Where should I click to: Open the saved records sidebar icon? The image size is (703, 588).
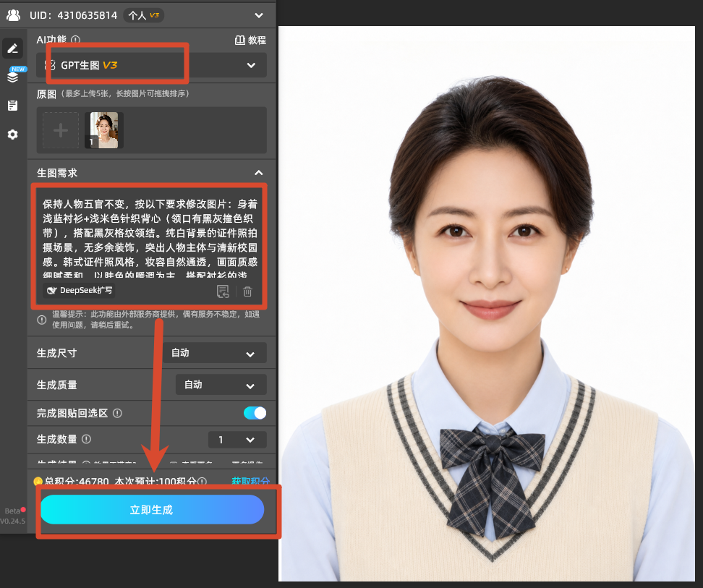pyautogui.click(x=12, y=106)
